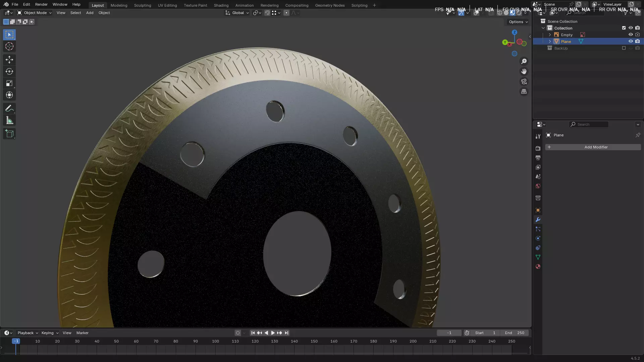The height and width of the screenshot is (362, 644).
Task: Click the Add Modifier button
Action: tap(593, 147)
